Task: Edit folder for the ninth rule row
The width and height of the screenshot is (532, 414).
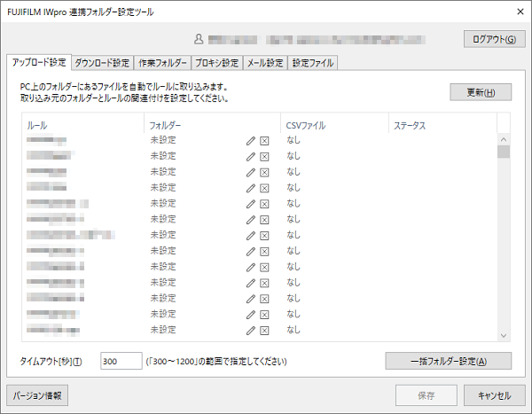Action: (251, 268)
